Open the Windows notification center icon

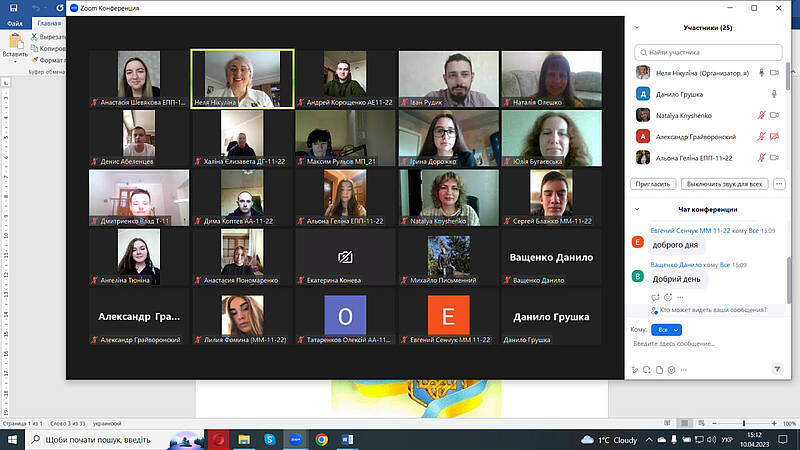point(783,440)
